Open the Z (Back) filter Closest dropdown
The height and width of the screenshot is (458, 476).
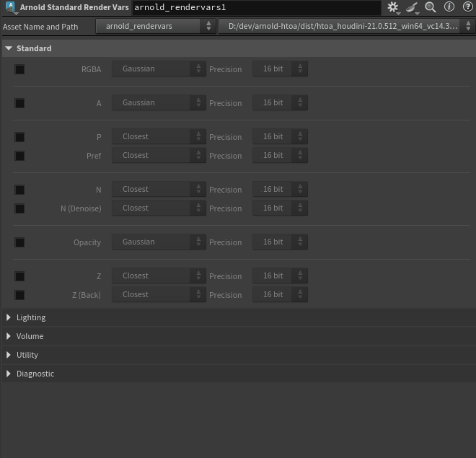tap(159, 295)
